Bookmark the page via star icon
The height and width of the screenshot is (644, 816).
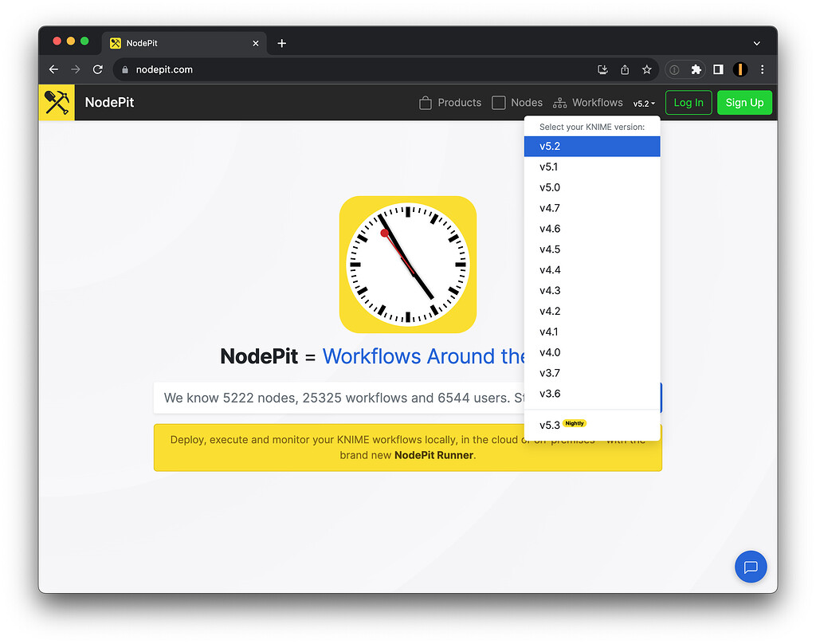click(646, 69)
